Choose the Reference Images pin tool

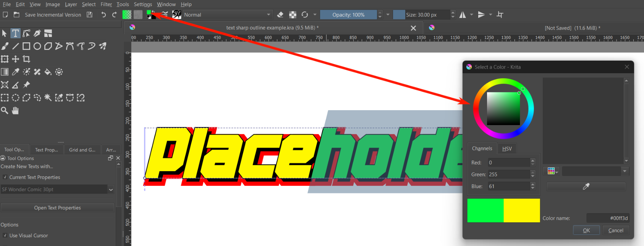26,85
